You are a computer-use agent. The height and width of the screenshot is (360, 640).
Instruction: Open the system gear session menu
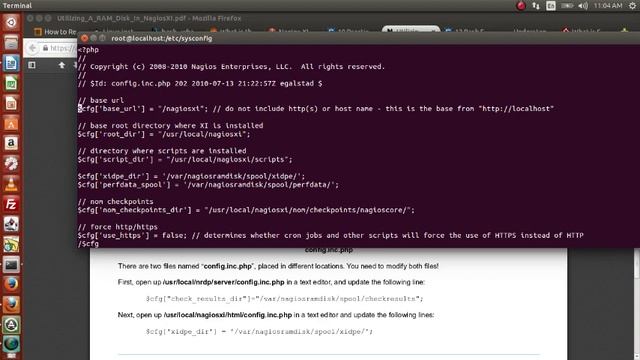pyautogui.click(x=632, y=6)
